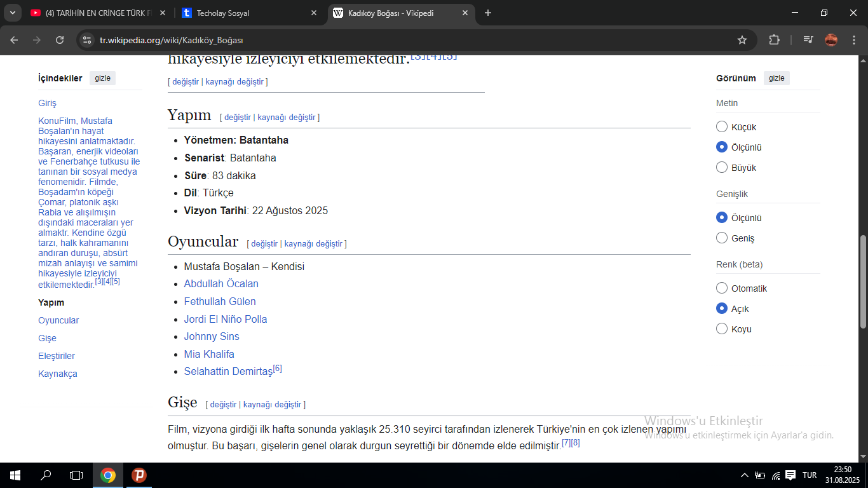Open the Mia Khalifa article link
The height and width of the screenshot is (488, 868).
coord(209,354)
